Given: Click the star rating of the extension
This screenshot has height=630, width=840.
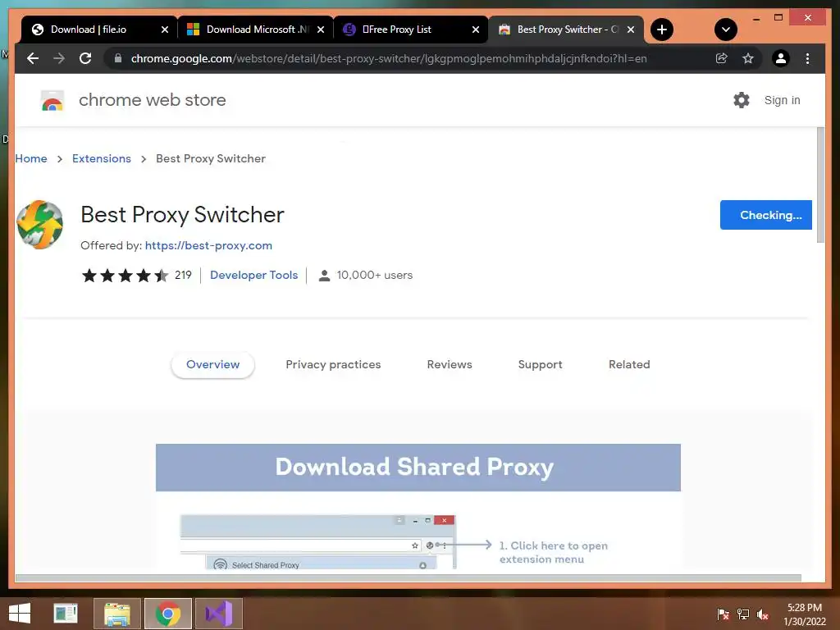Looking at the screenshot, I should [x=126, y=276].
